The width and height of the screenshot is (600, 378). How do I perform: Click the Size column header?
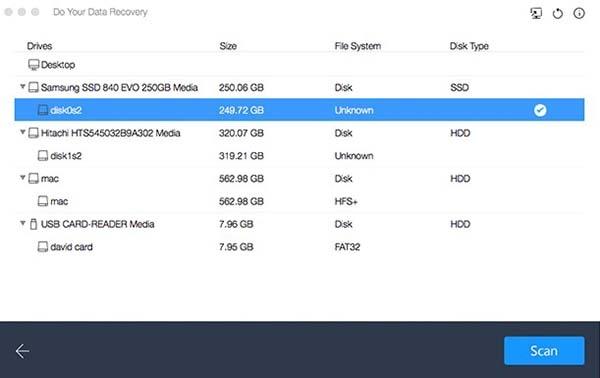coord(228,46)
